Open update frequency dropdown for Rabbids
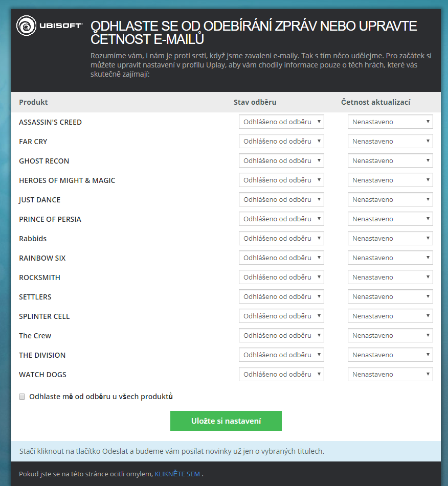The height and width of the screenshot is (486, 448). pos(390,238)
